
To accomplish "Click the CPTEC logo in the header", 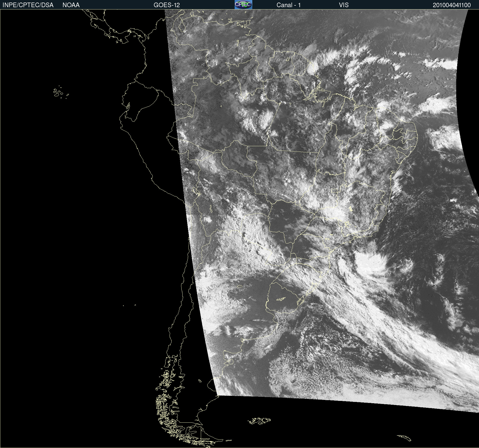I will click(x=243, y=5).
